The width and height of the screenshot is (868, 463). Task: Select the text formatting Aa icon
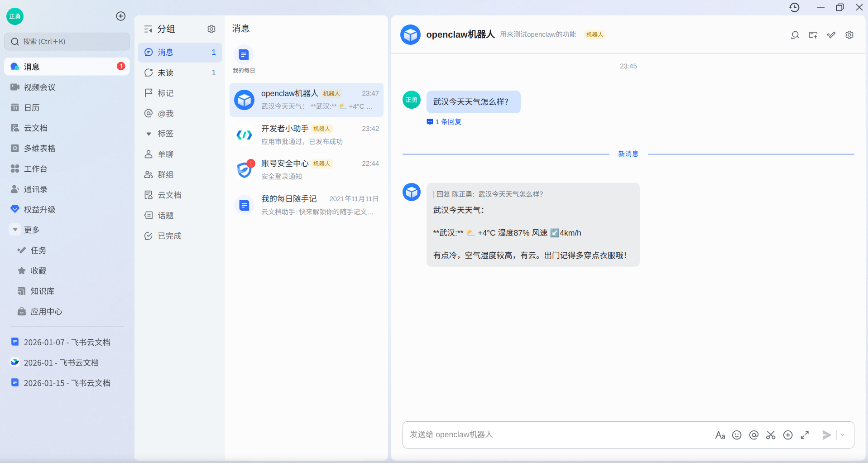click(720, 434)
